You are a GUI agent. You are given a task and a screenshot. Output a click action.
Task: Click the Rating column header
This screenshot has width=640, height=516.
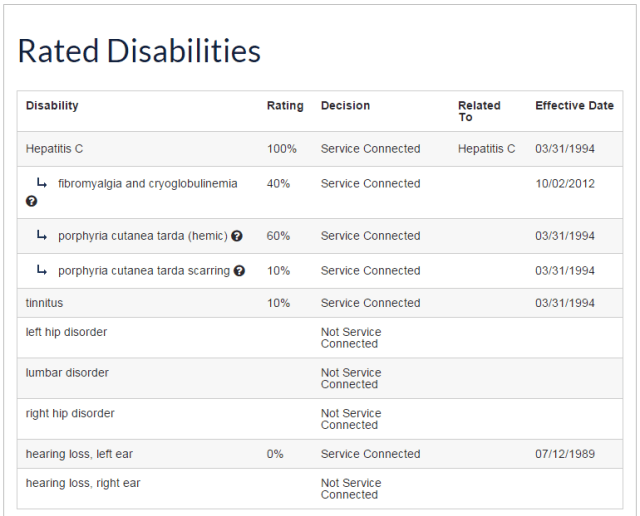coord(285,106)
